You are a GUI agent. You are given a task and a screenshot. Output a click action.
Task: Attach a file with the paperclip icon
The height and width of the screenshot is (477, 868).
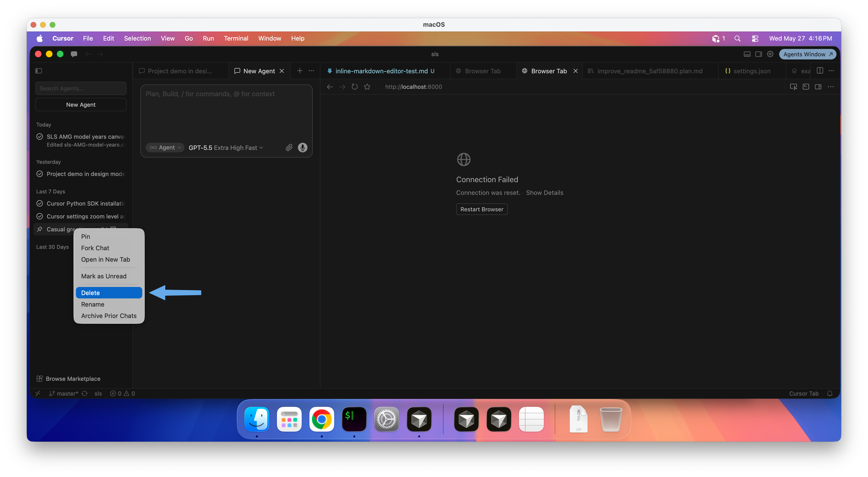tap(289, 148)
